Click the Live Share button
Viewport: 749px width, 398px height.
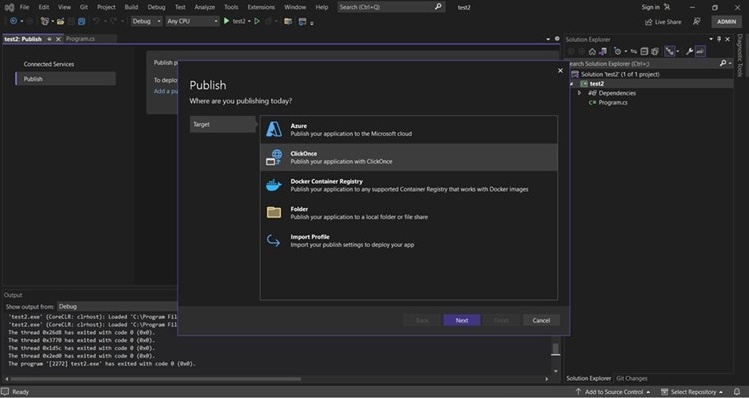pyautogui.click(x=663, y=22)
